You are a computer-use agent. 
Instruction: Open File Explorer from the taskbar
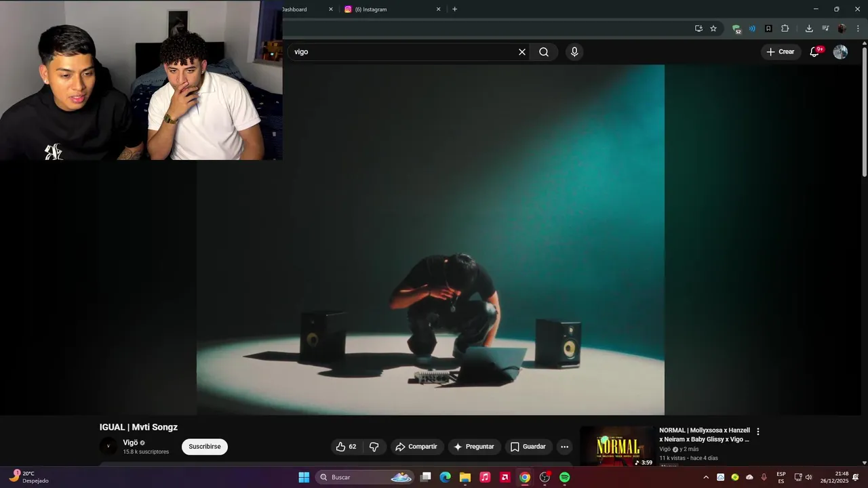pos(465,477)
